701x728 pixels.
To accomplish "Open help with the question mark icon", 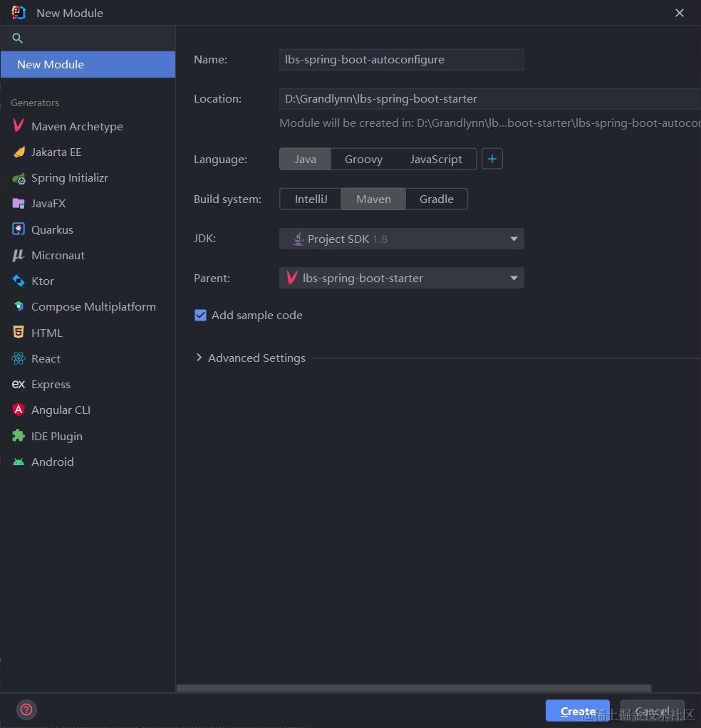I will [x=26, y=709].
